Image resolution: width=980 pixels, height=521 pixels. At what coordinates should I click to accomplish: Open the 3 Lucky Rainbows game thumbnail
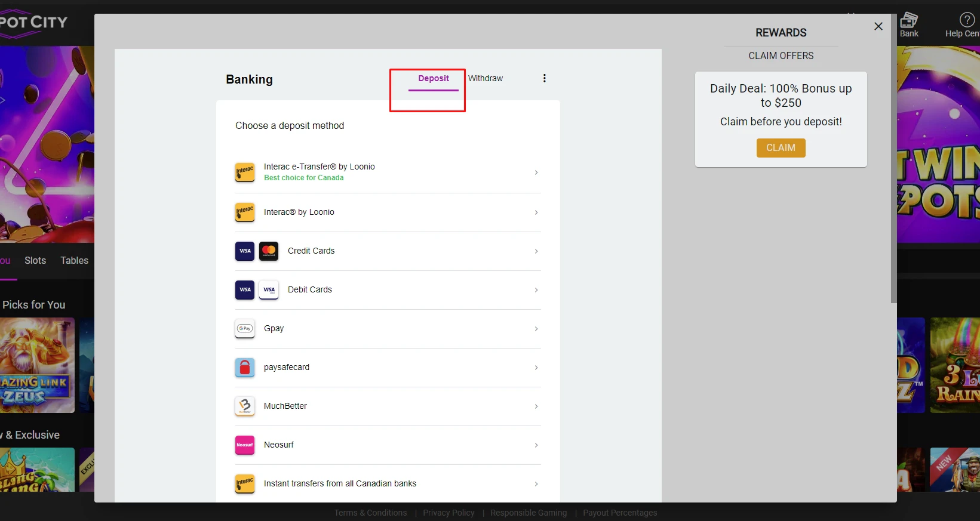coord(955,365)
